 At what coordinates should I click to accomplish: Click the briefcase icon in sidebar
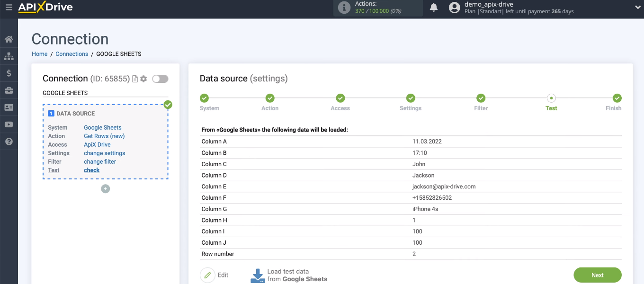point(9,90)
